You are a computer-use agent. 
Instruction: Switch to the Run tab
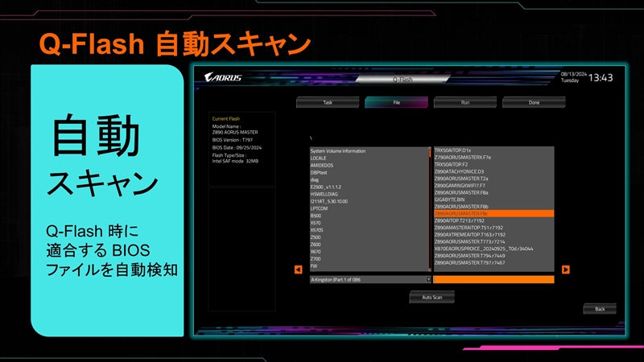pos(465,103)
